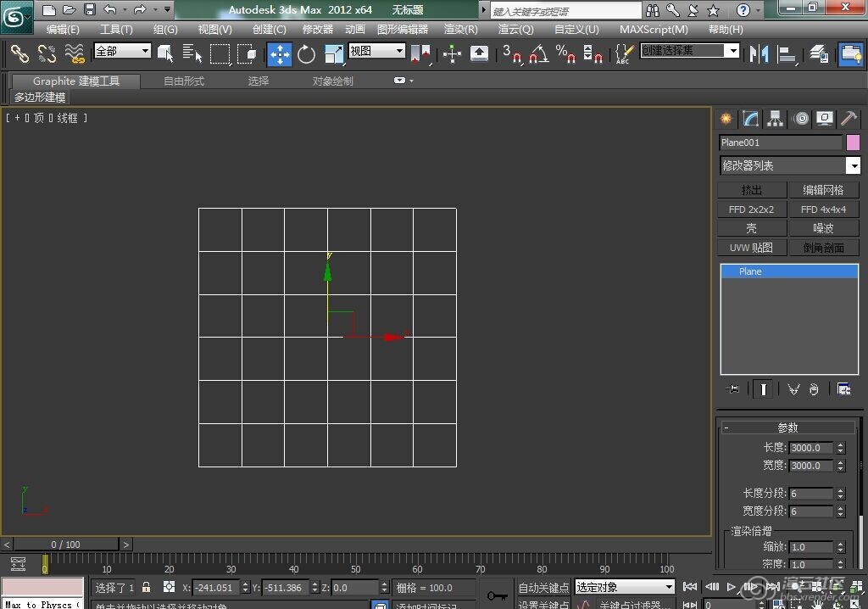Toggle Window/Crossing selection mode
The height and width of the screenshot is (609, 868).
click(x=247, y=53)
